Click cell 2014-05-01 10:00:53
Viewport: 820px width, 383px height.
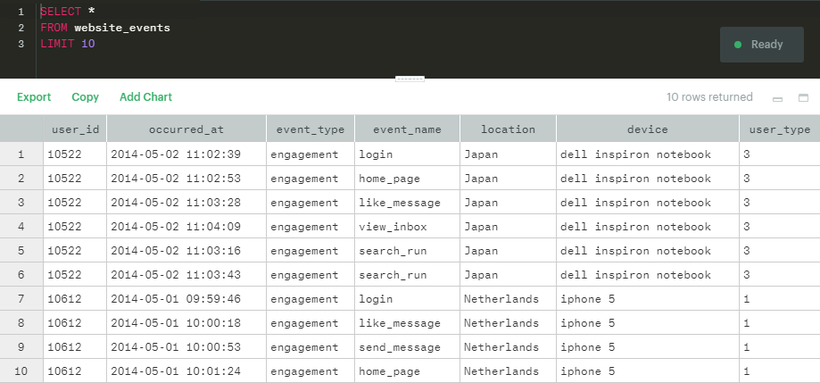pos(186,347)
